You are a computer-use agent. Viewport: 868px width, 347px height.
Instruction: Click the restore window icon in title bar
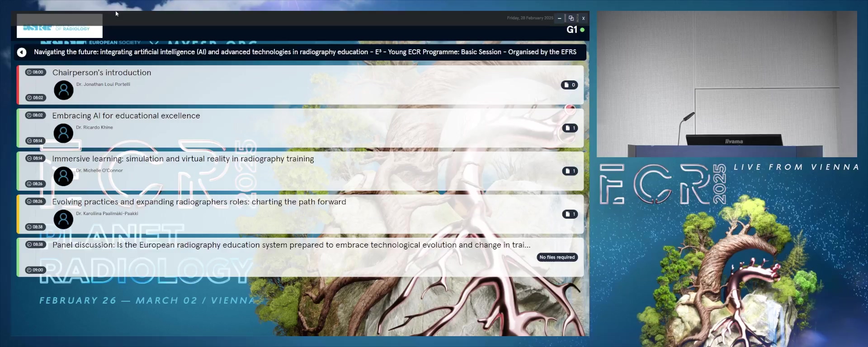pos(571,18)
